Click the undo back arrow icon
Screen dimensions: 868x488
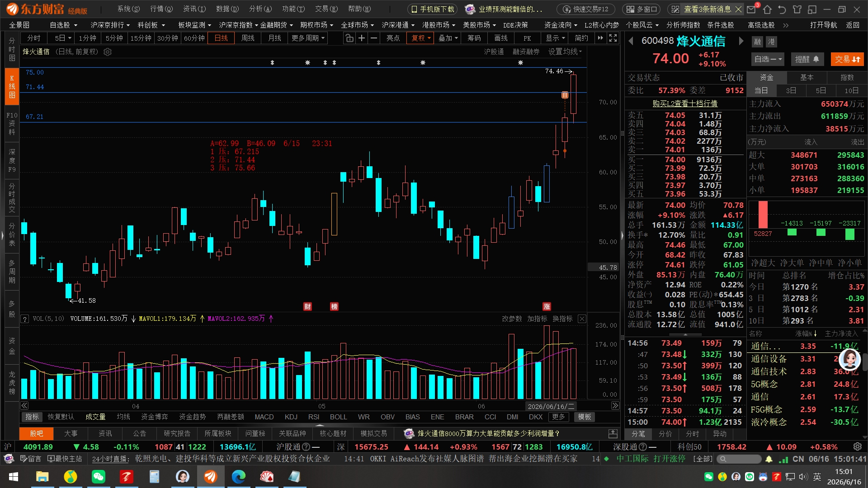(782, 9)
